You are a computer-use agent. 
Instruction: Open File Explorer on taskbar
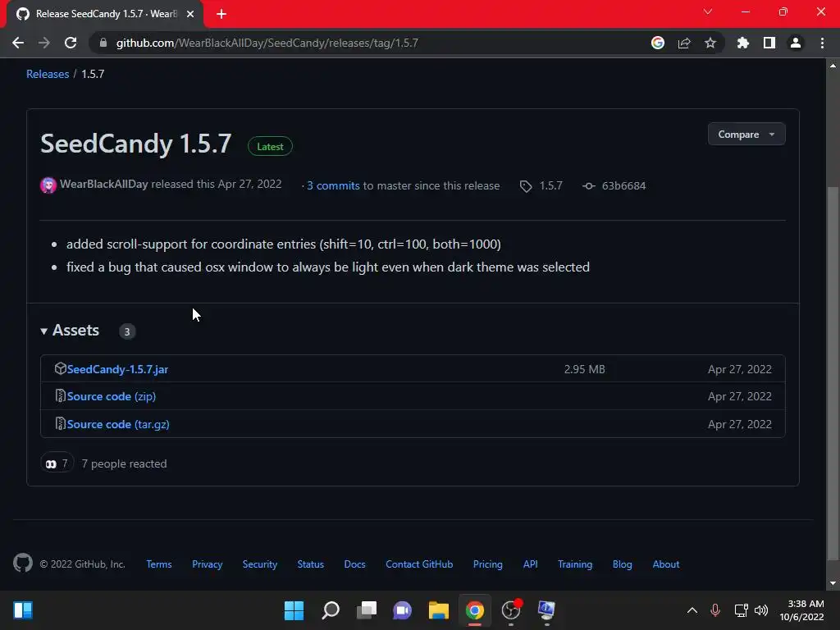click(438, 610)
